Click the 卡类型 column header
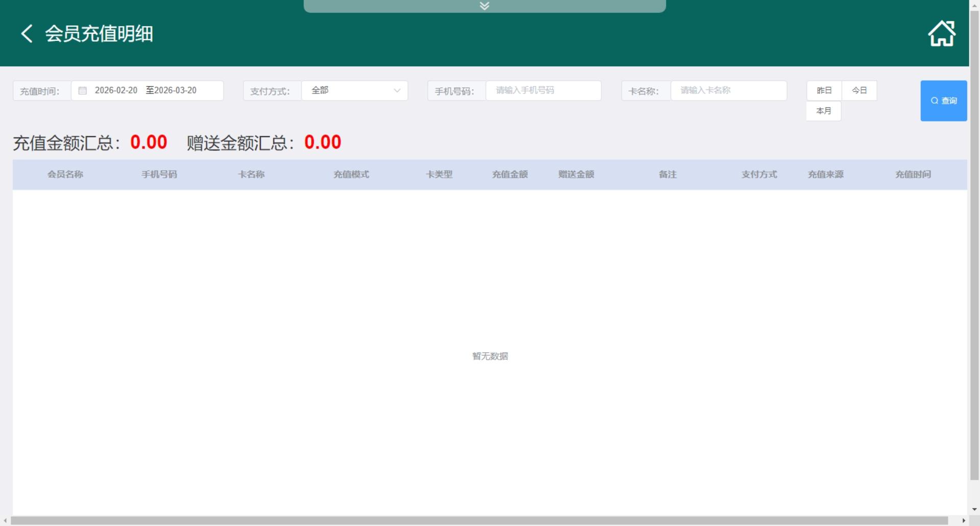 tap(439, 175)
